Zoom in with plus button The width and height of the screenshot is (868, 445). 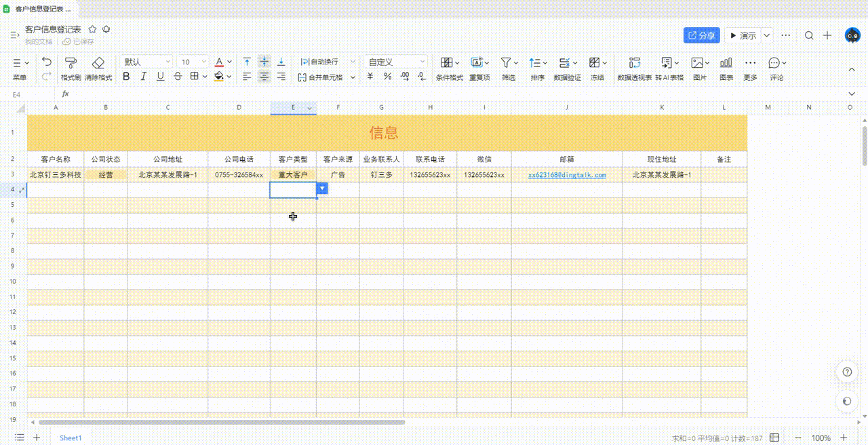[844, 438]
